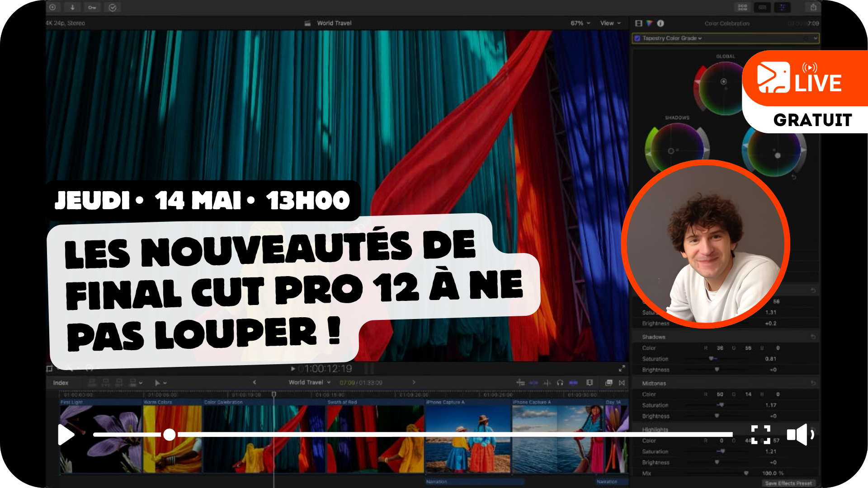Toggle the solo headphones icon

pos(560,383)
